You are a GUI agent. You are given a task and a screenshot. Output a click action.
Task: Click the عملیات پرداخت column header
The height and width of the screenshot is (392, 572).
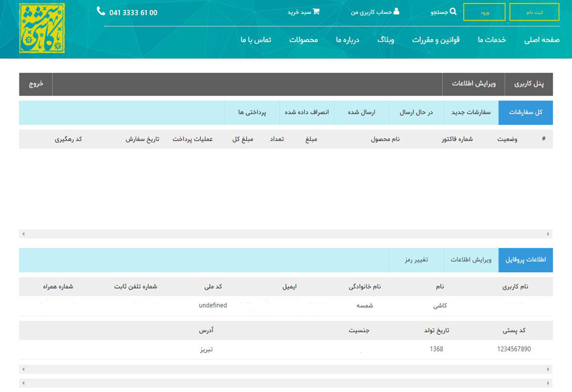(x=193, y=139)
